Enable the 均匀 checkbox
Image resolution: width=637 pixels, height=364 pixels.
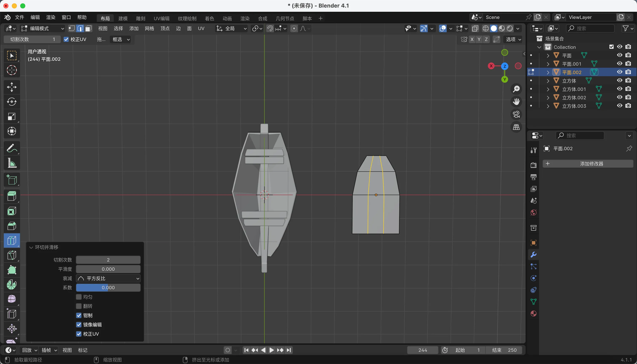pyautogui.click(x=79, y=297)
